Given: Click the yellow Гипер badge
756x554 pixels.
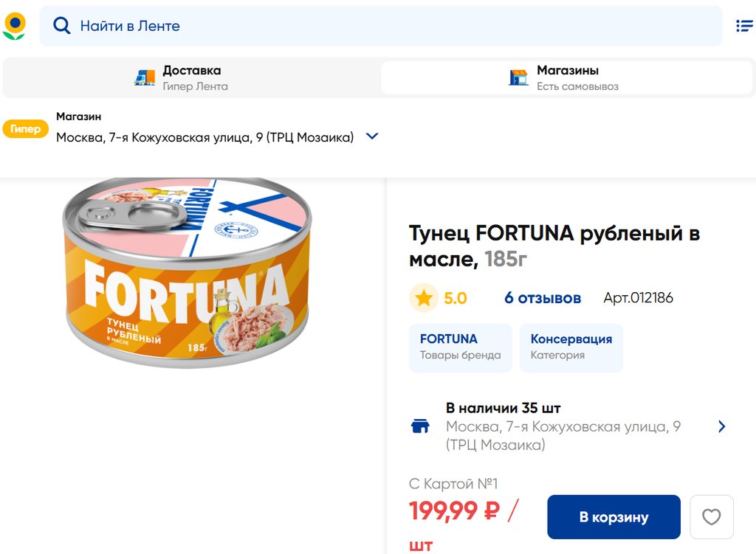Looking at the screenshot, I should pos(26,129).
